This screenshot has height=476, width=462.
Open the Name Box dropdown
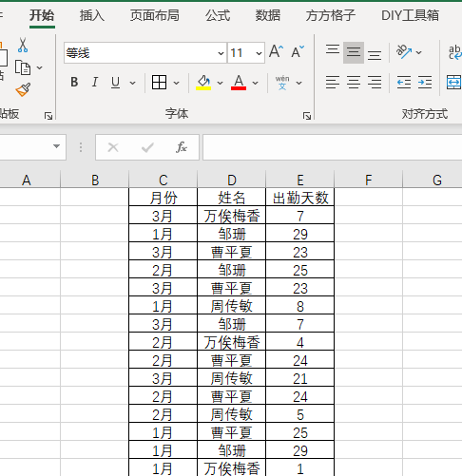click(x=56, y=146)
